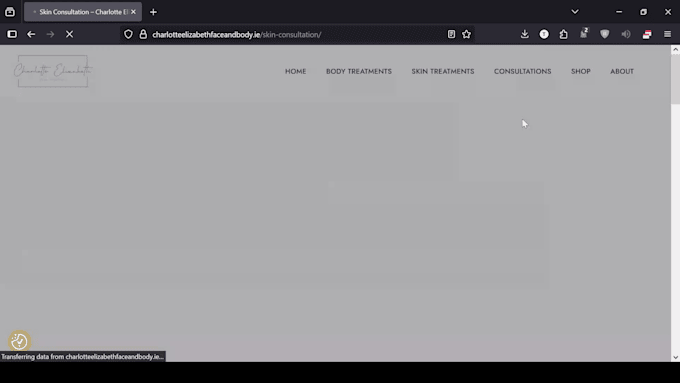Close the Skin Consultation tab

[134, 12]
